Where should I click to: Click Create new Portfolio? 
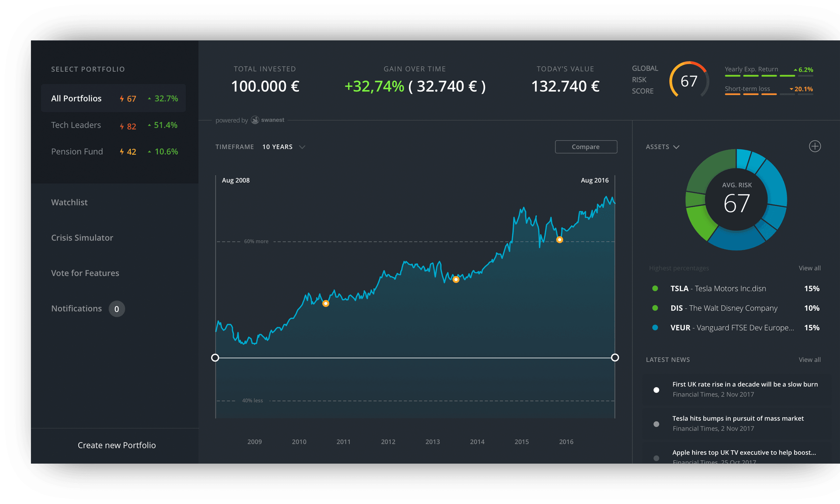pos(117,445)
